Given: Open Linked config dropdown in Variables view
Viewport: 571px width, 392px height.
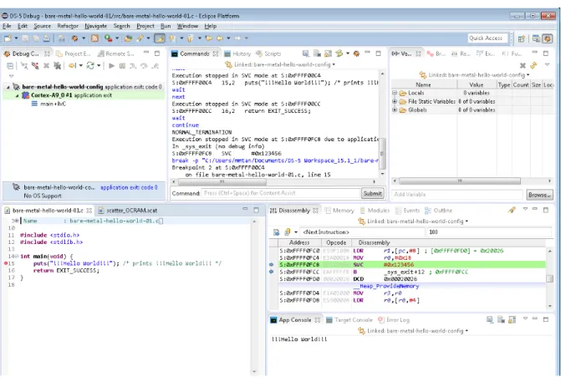Looking at the screenshot, I should (x=528, y=75).
